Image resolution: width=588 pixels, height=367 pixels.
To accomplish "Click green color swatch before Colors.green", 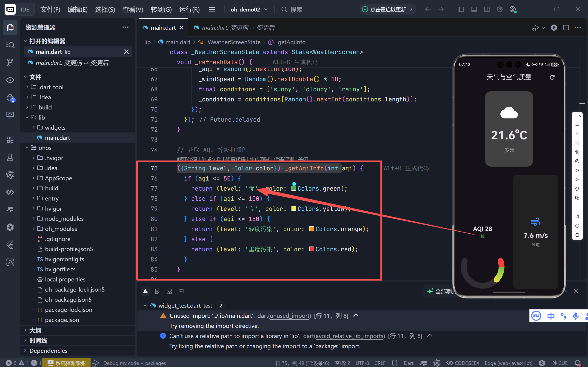I will tap(294, 188).
